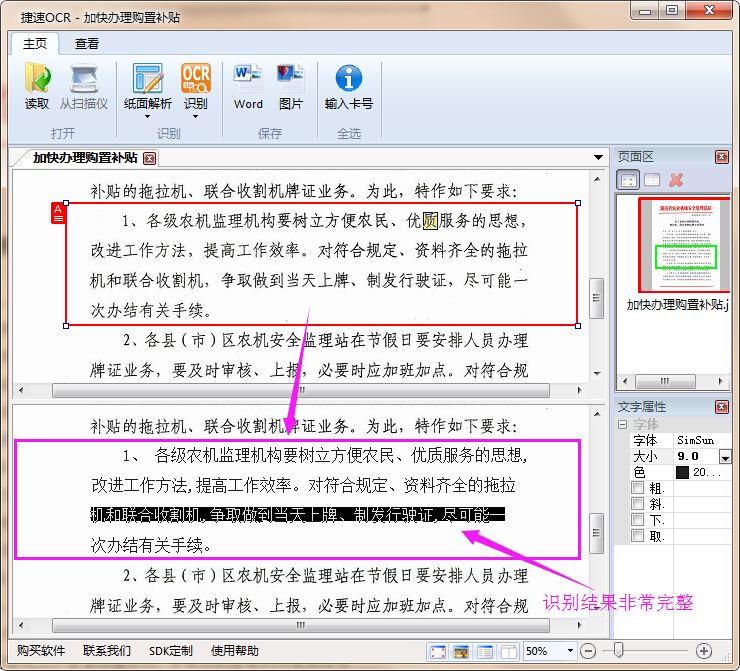Toggle the 粗 bold checkbox
Screen dimensions: 740x671
pos(637,487)
